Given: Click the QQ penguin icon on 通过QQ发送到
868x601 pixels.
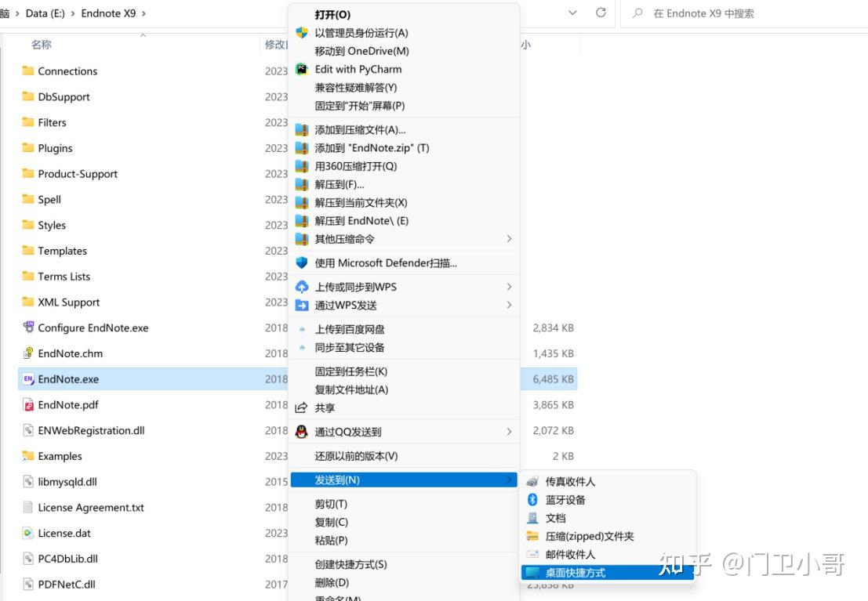Looking at the screenshot, I should click(300, 430).
